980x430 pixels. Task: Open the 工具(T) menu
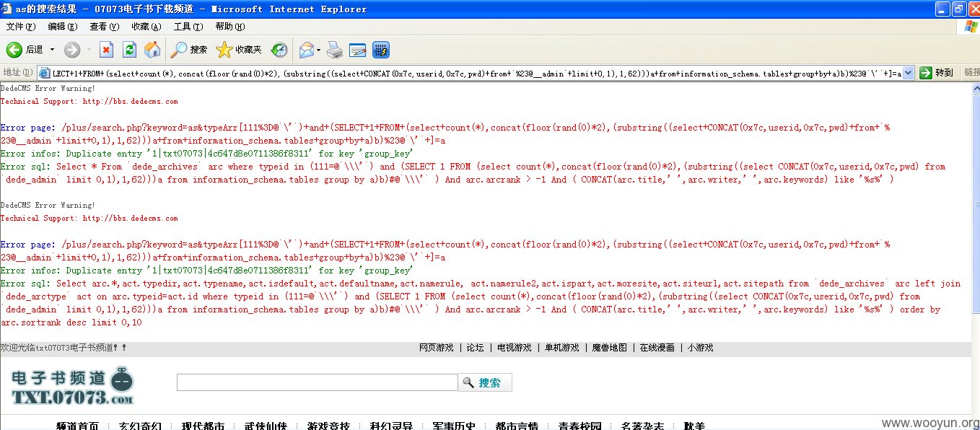coord(188,27)
